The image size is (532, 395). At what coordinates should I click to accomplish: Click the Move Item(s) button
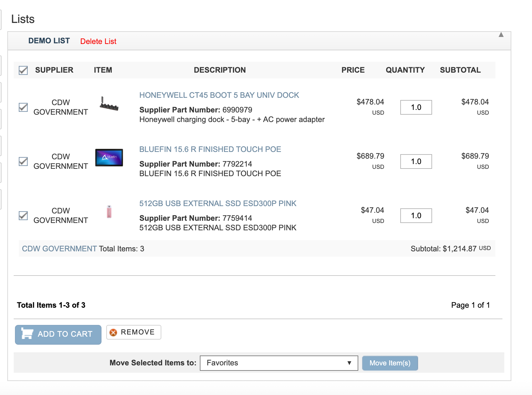pos(390,363)
